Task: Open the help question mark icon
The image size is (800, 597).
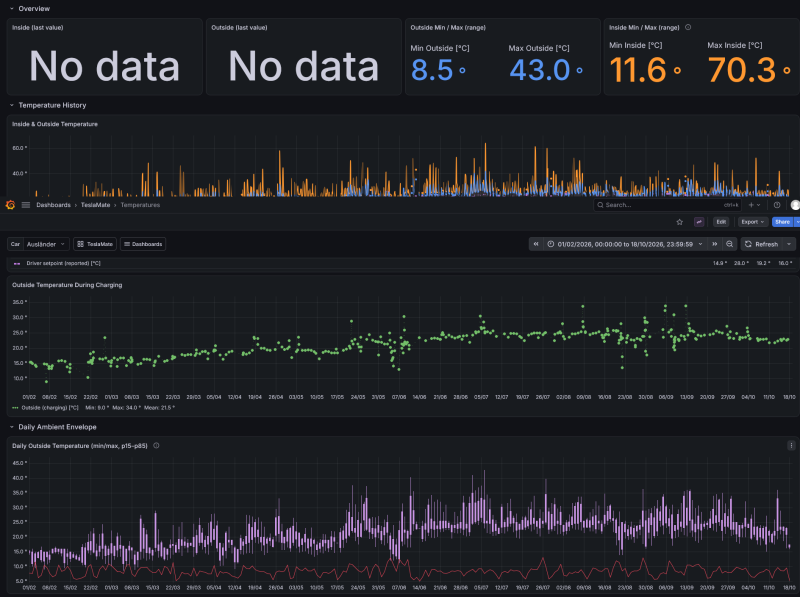Action: [x=777, y=205]
